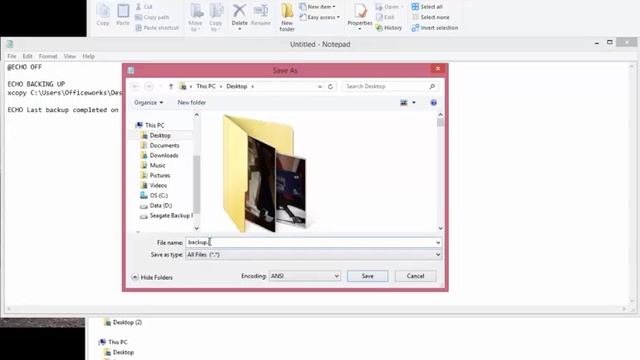Click the Cancel button
This screenshot has height=360, width=640.
pyautogui.click(x=416, y=276)
